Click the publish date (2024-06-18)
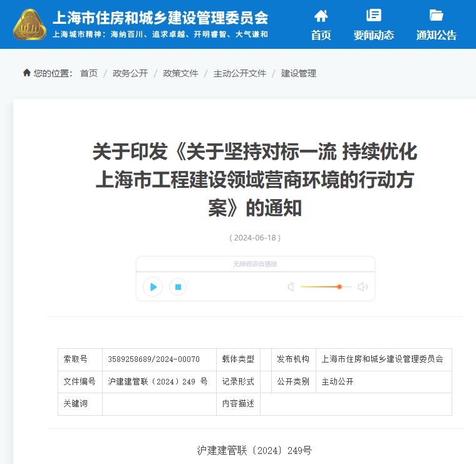Screen dimensions: 476x464 pyautogui.click(x=255, y=237)
